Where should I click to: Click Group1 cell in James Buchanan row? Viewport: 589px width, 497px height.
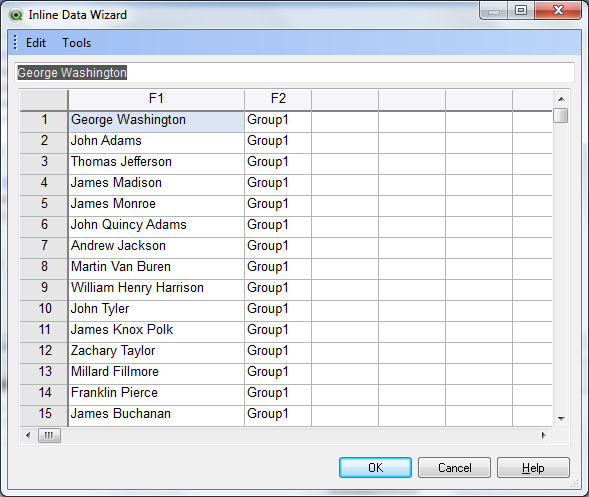tap(278, 416)
